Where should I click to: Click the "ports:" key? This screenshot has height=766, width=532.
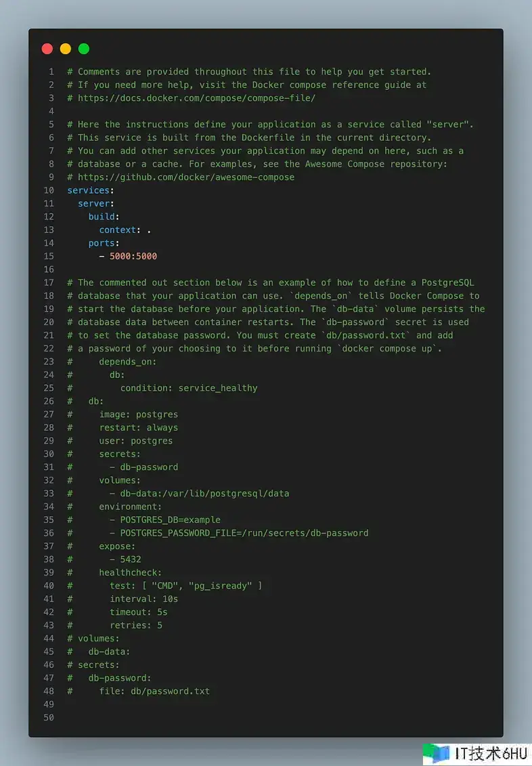coord(104,243)
